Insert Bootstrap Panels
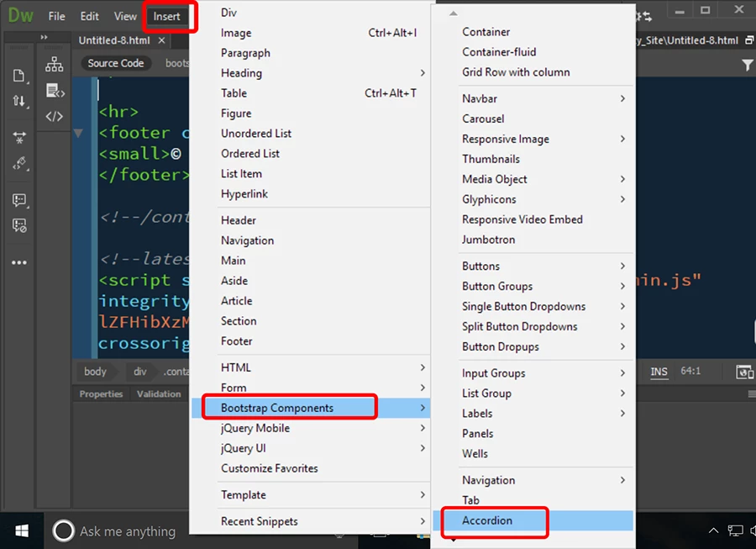 tap(533, 434)
